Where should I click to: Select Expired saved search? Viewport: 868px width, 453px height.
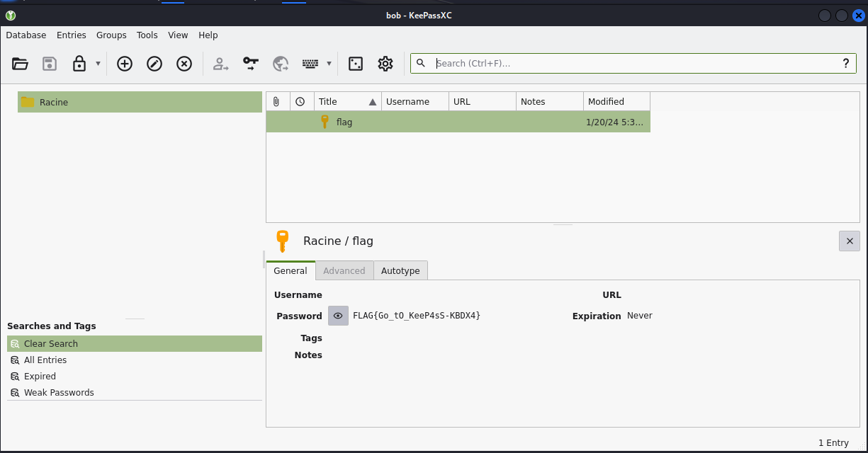point(135,376)
